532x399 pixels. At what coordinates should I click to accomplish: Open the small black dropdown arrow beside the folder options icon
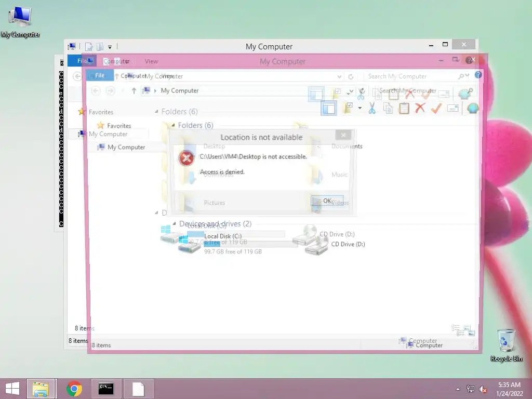[x=360, y=108]
